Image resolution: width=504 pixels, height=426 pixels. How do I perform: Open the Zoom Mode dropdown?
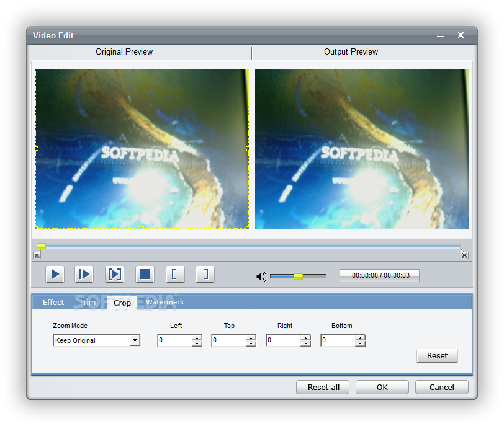pos(135,340)
